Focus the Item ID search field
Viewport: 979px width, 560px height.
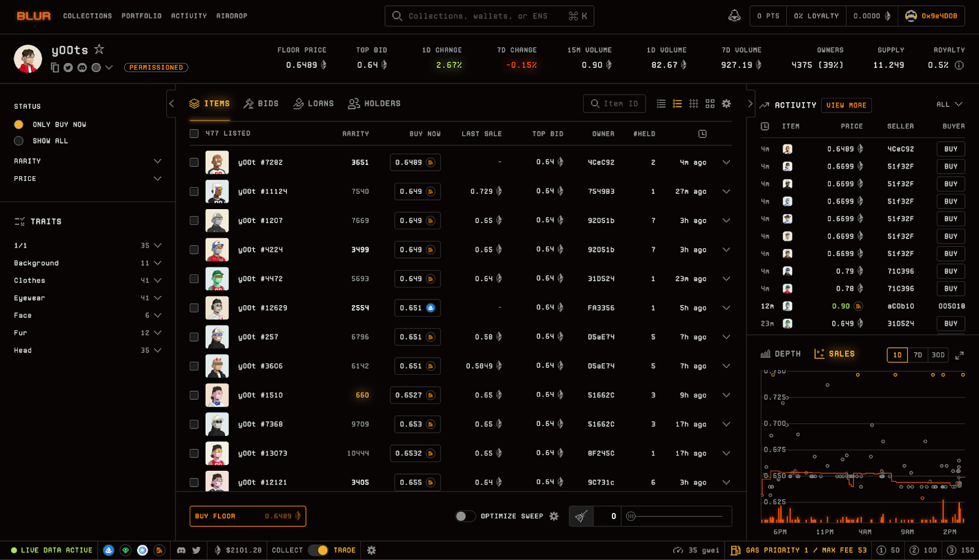(x=614, y=103)
